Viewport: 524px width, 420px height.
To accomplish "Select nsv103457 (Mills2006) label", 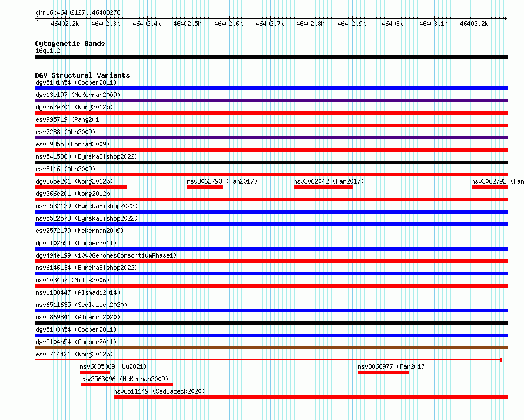I will pos(72,280).
